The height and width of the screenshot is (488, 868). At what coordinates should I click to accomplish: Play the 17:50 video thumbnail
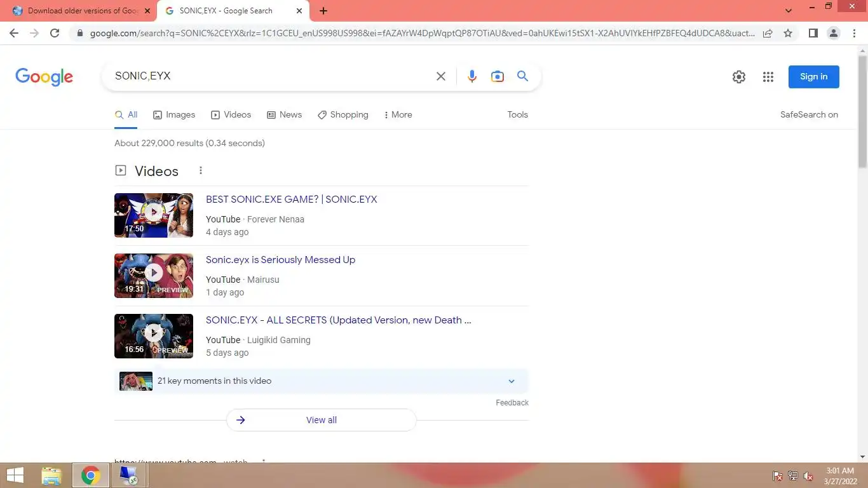(x=154, y=215)
